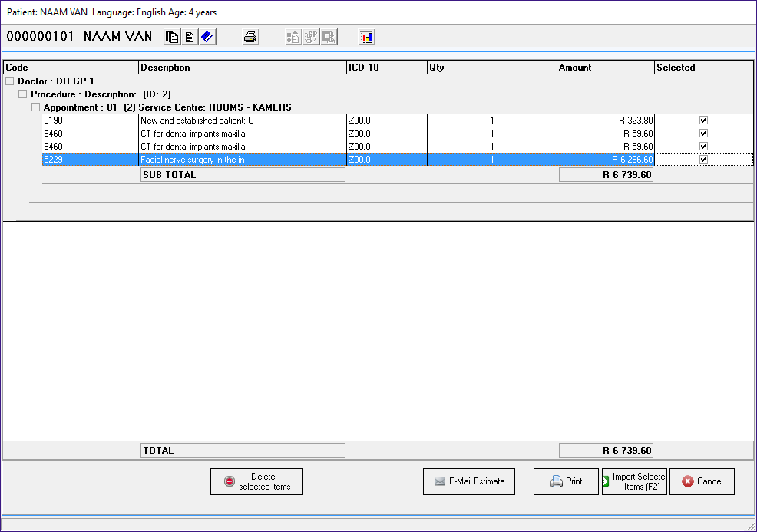Uncheck the Selected box for code 0190

[703, 121]
